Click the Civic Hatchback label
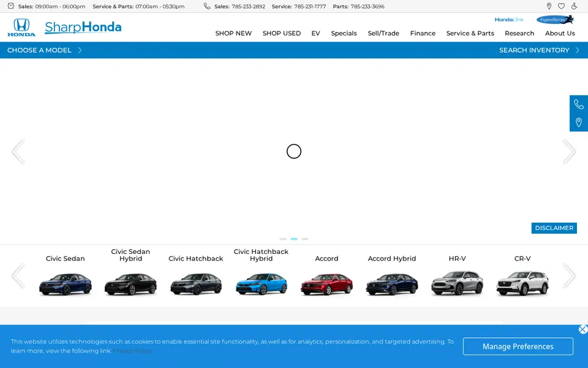Image resolution: width=588 pixels, height=368 pixels. point(196,258)
